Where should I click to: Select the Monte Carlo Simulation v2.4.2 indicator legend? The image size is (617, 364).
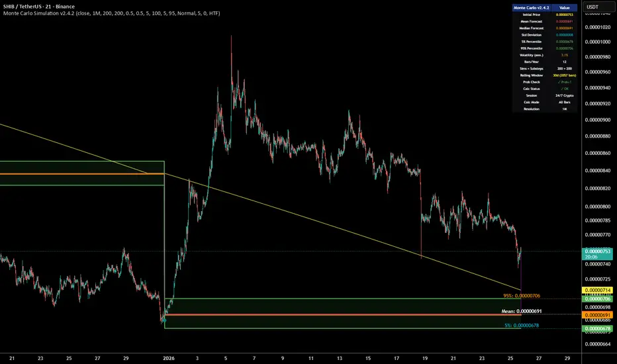111,13
